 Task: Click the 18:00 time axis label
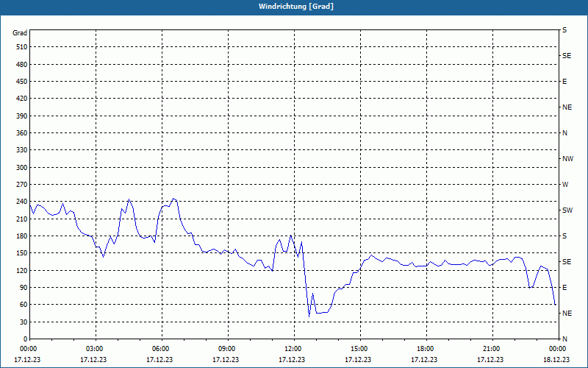click(x=426, y=349)
